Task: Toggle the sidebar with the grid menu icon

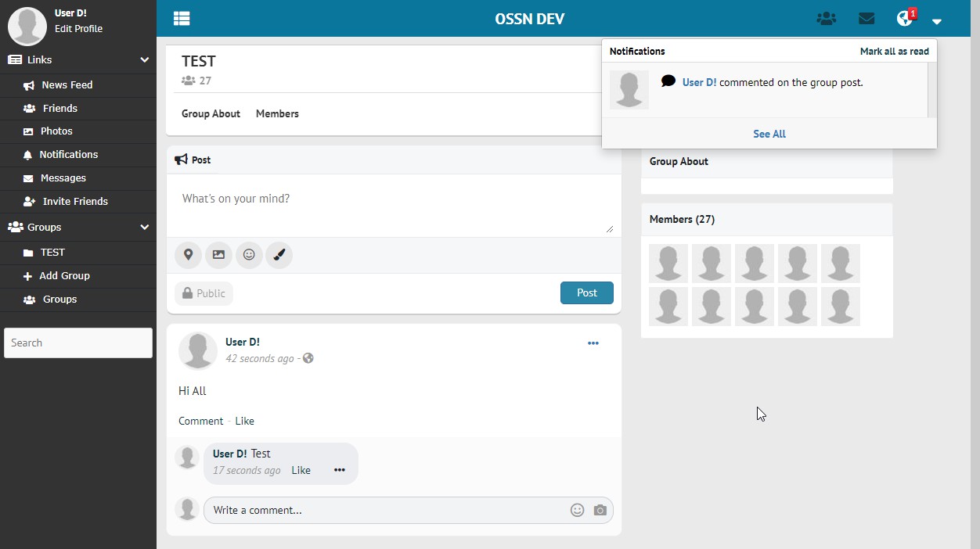Action: click(182, 19)
